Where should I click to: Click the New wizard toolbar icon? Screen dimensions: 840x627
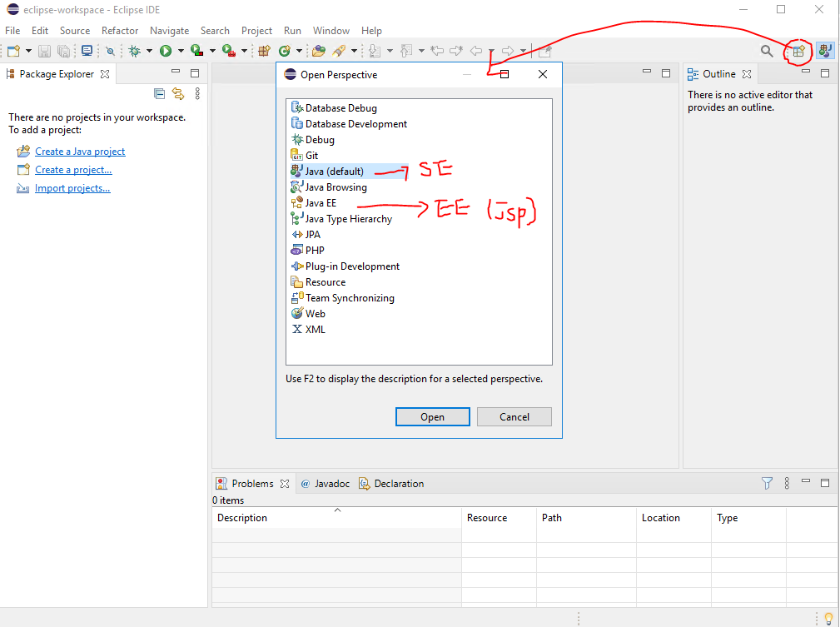coord(13,51)
